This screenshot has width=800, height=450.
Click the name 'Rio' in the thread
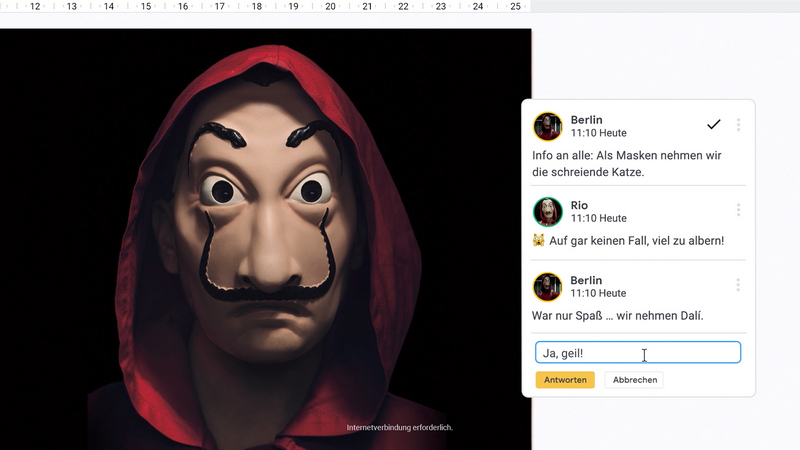click(579, 205)
